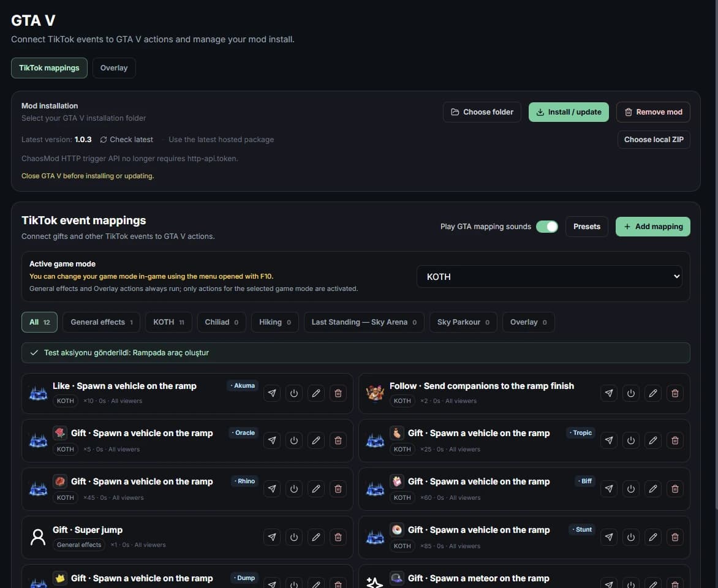Edit the Tropic gift mapping
The width and height of the screenshot is (718, 588).
coord(653,440)
